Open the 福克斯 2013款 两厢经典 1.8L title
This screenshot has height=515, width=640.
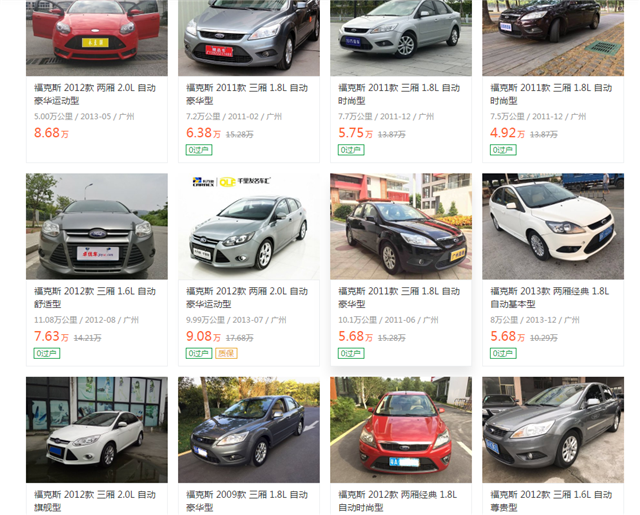pyautogui.click(x=549, y=297)
